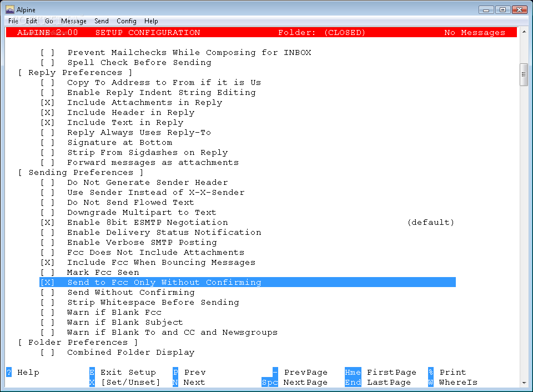Image resolution: width=533 pixels, height=392 pixels.
Task: Open the Config menu
Action: pos(127,21)
